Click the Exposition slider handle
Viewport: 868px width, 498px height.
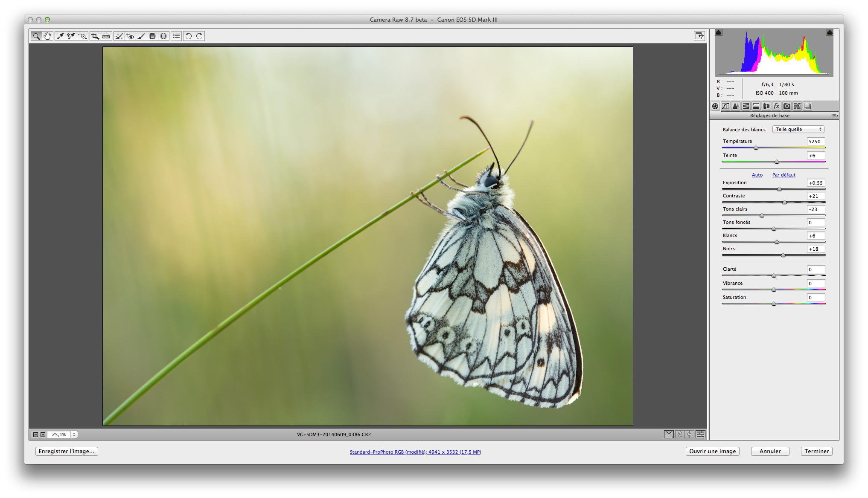click(780, 189)
